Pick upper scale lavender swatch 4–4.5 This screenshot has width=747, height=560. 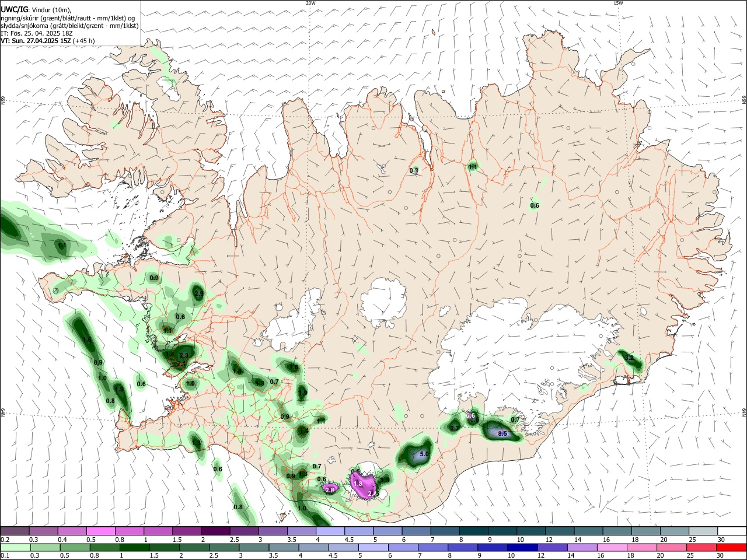point(330,531)
